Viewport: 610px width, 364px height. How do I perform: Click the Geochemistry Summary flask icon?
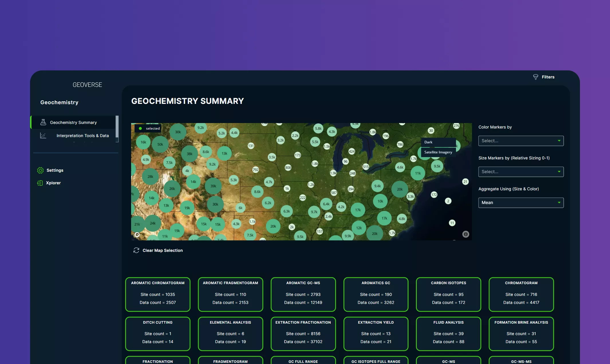[43, 122]
